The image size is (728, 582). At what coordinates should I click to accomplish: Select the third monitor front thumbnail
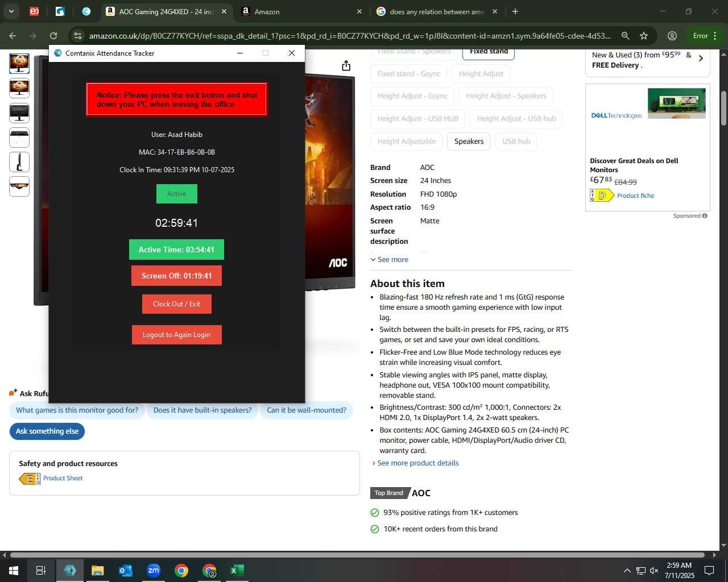[19, 113]
